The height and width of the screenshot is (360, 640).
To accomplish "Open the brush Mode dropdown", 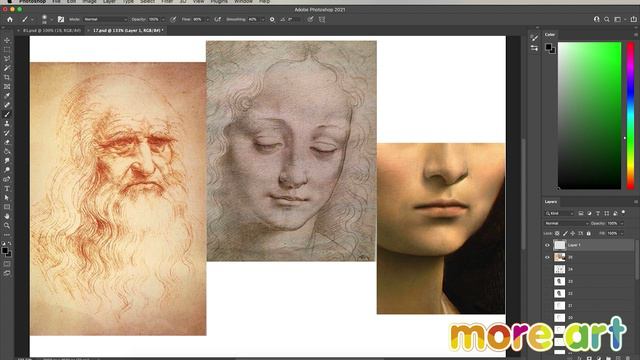I will (x=105, y=19).
